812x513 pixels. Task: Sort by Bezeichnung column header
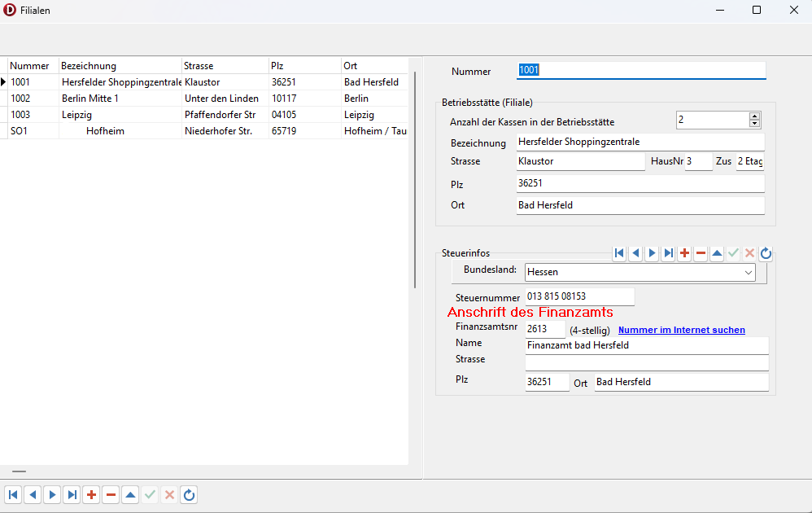click(x=120, y=66)
